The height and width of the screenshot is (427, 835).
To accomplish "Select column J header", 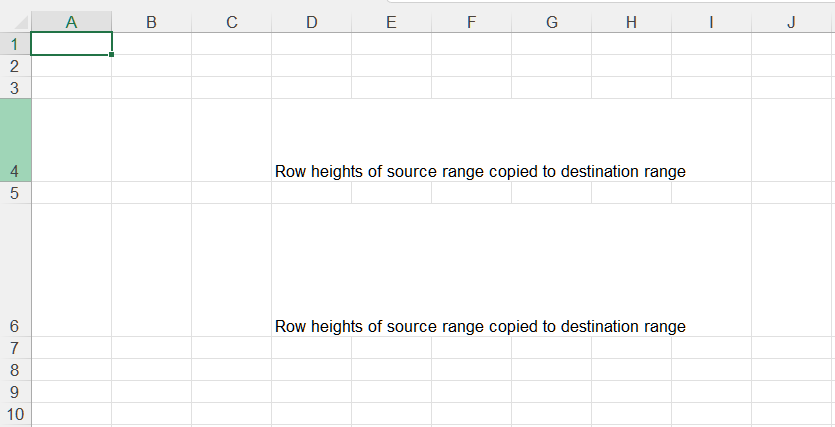I will pyautogui.click(x=791, y=23).
